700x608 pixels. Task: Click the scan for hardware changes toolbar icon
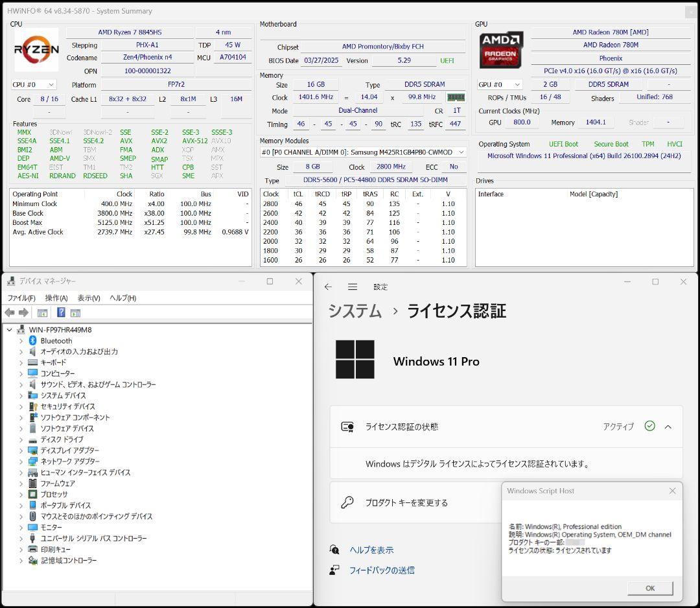tap(75, 312)
